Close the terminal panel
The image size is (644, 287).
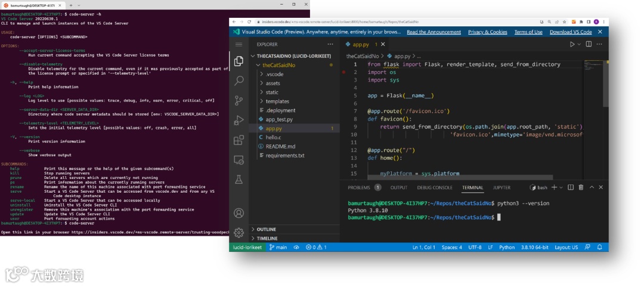pos(601,187)
